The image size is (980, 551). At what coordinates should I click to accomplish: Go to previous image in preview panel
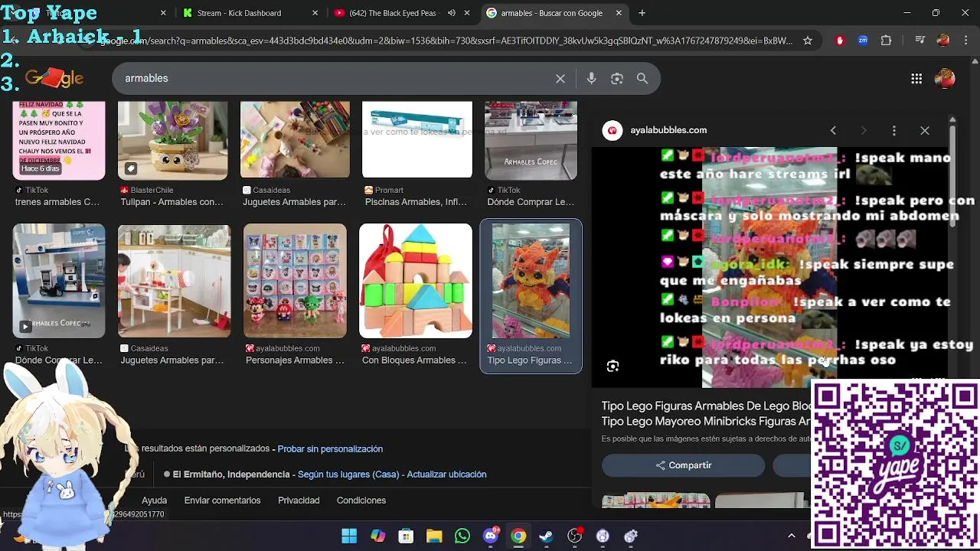point(833,131)
